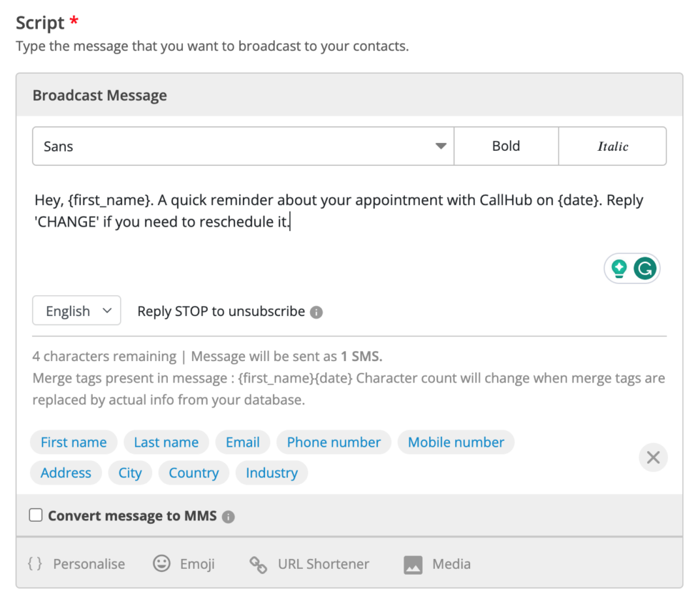Click the Media image icon
Screen dimensions: 700x604
click(413, 564)
